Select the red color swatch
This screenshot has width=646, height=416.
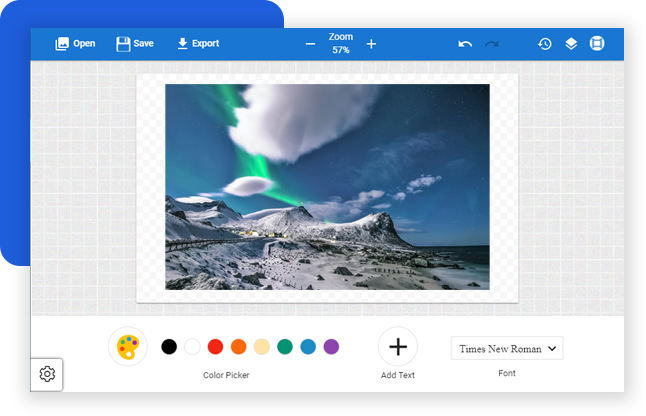pos(215,347)
